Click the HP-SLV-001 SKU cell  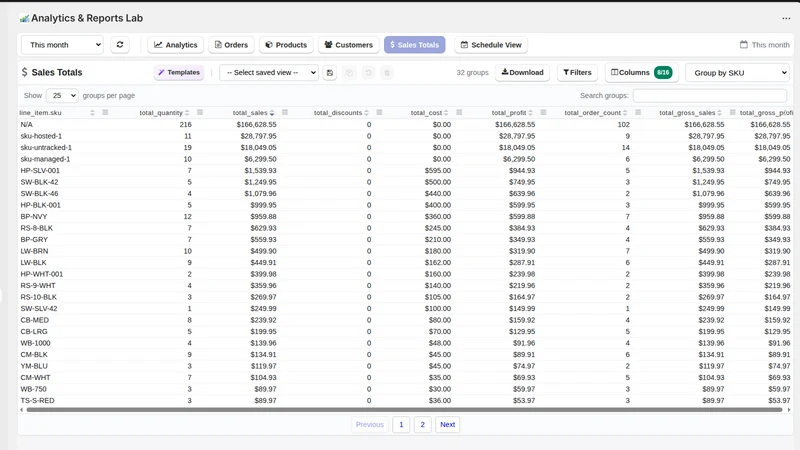click(40, 170)
